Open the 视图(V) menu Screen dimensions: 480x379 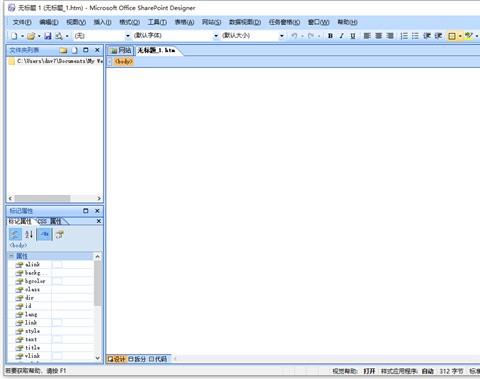click(76, 22)
